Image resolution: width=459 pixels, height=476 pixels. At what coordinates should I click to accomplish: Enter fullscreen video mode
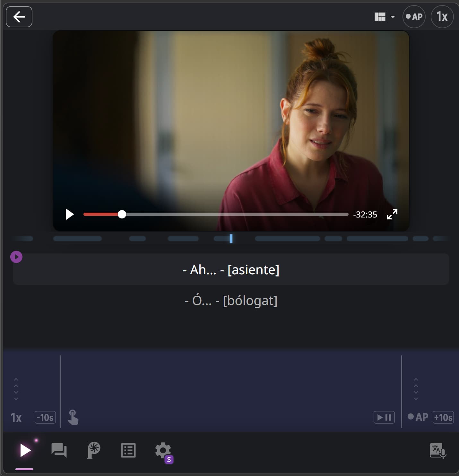tap(392, 214)
